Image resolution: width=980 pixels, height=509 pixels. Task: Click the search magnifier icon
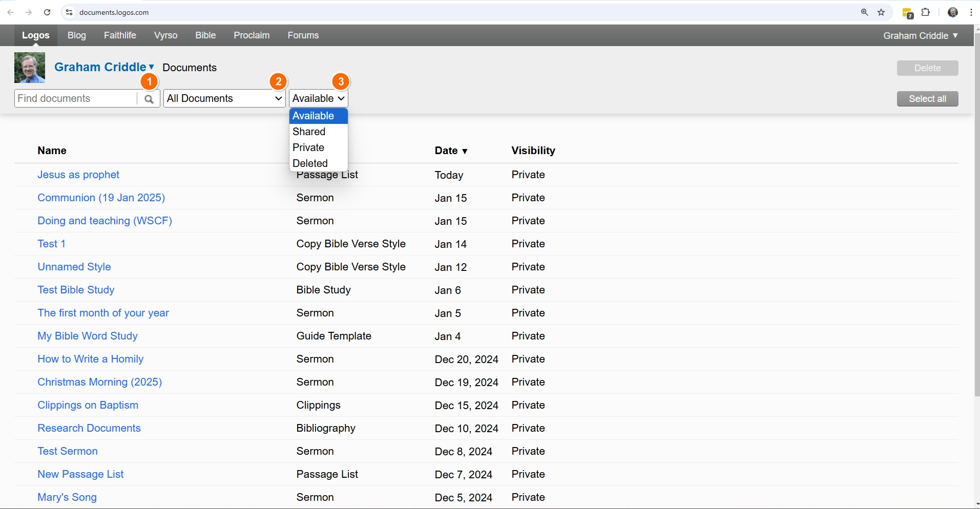click(x=149, y=99)
